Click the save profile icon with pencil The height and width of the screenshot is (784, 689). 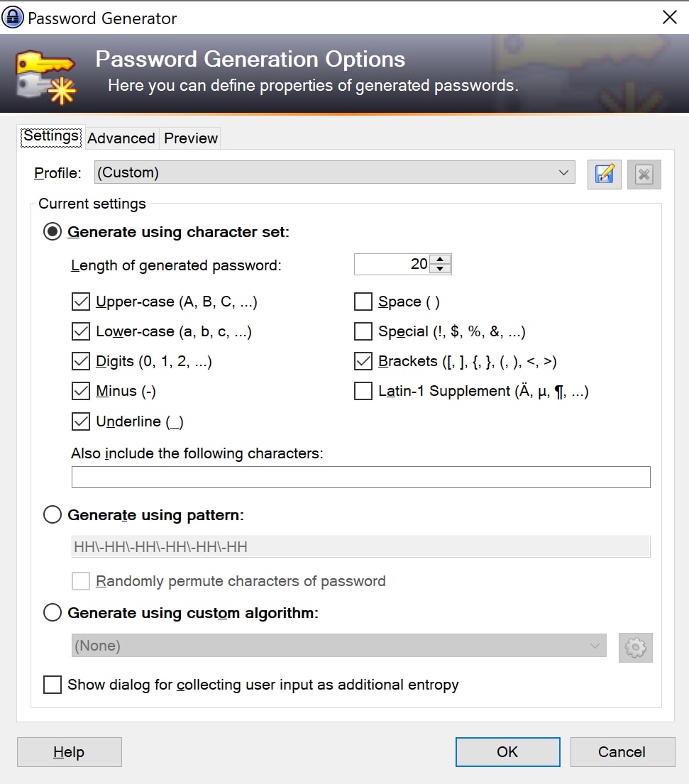[604, 174]
